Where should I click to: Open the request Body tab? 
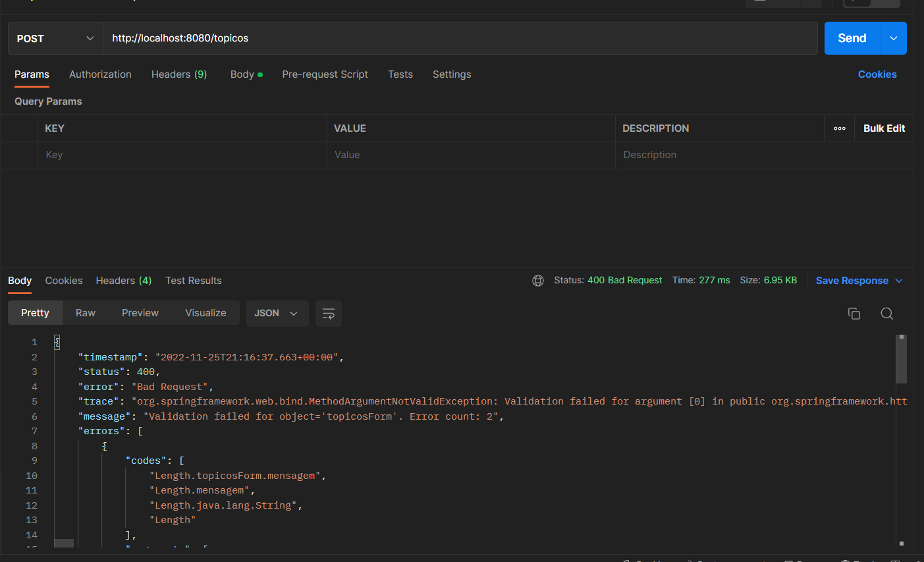pyautogui.click(x=246, y=74)
